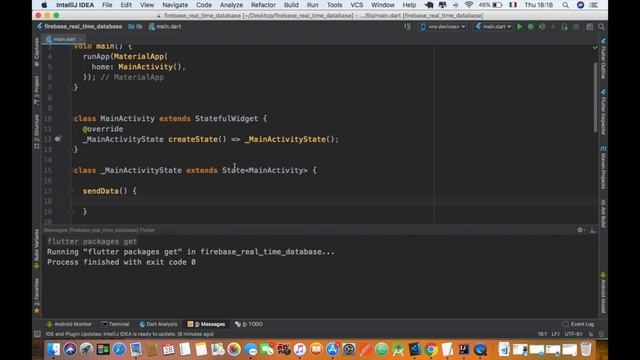Open Google Chrome from the Dock

coord(431,349)
